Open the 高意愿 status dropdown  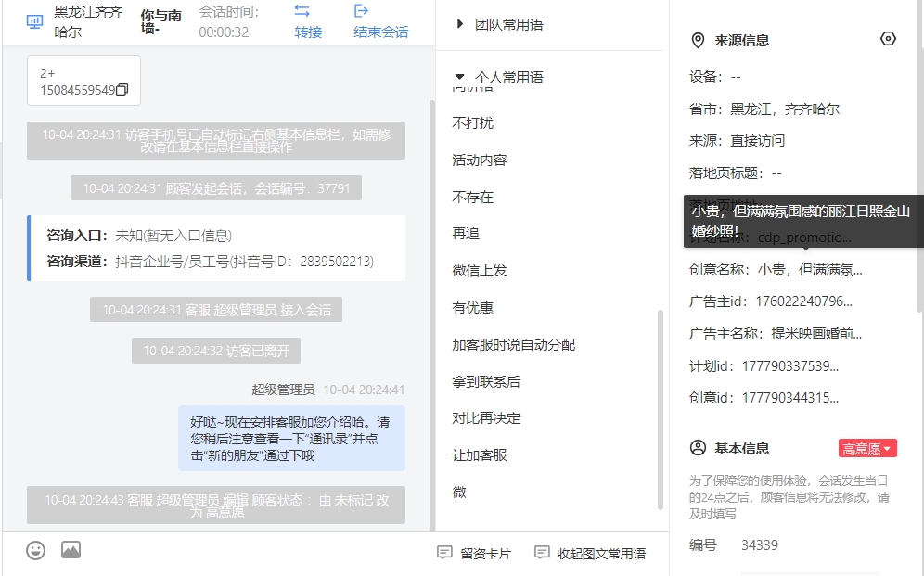(x=867, y=448)
